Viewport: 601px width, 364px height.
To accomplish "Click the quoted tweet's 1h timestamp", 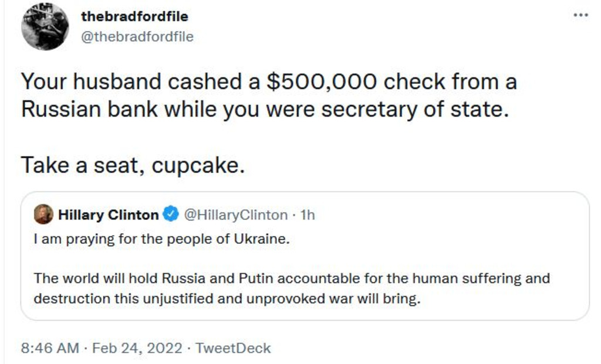I will click(308, 215).
